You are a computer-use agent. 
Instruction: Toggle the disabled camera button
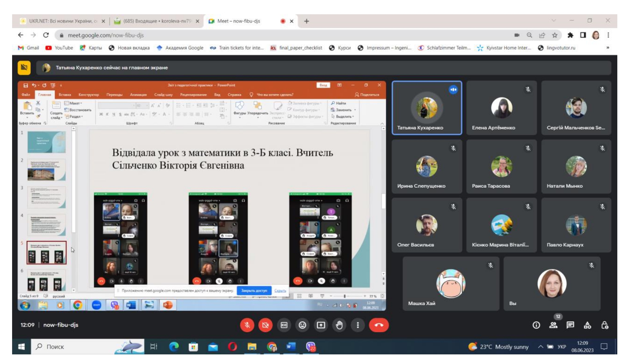point(265,325)
